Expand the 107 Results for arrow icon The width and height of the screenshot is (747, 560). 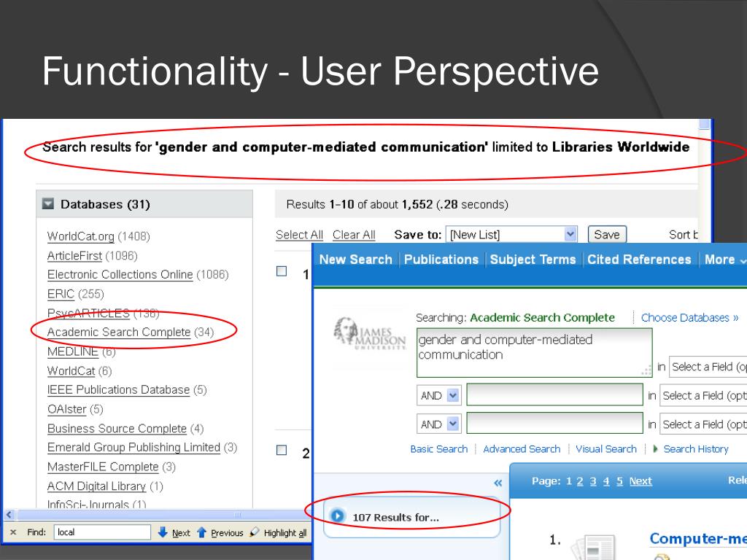pos(337,516)
